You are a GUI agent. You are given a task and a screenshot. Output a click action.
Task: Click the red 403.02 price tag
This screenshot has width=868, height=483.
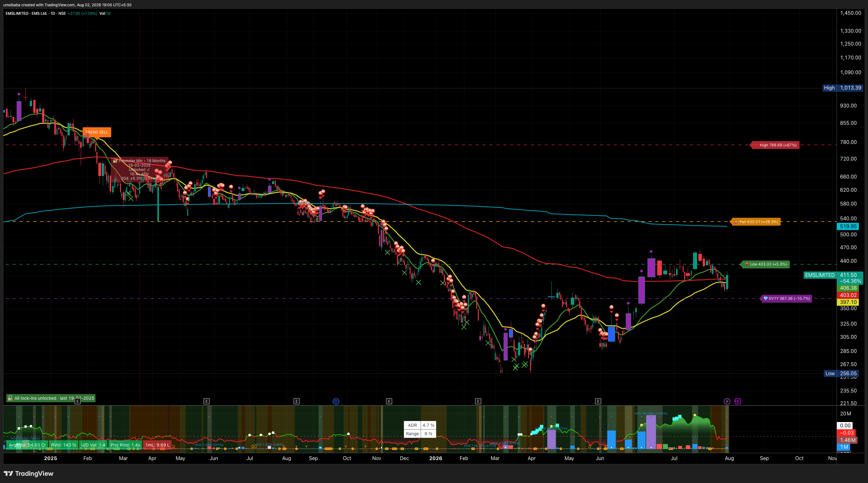pos(848,295)
